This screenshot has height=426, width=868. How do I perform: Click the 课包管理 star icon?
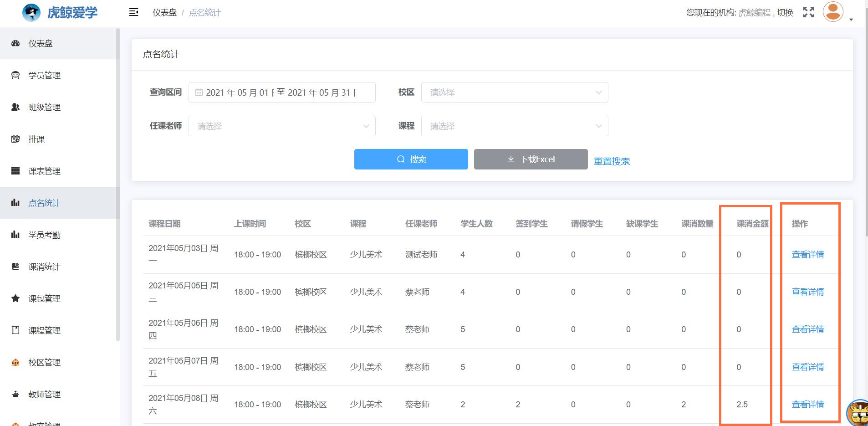click(x=15, y=298)
